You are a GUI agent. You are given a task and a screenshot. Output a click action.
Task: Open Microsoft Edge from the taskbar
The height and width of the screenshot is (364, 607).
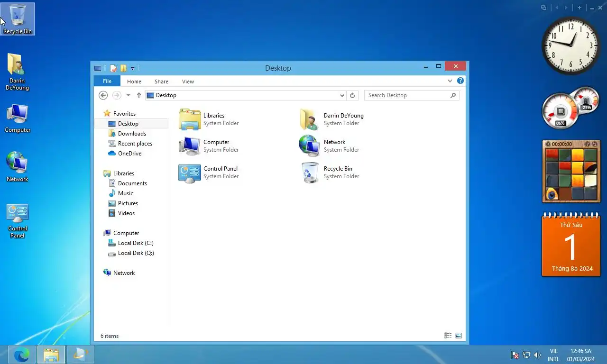22,355
